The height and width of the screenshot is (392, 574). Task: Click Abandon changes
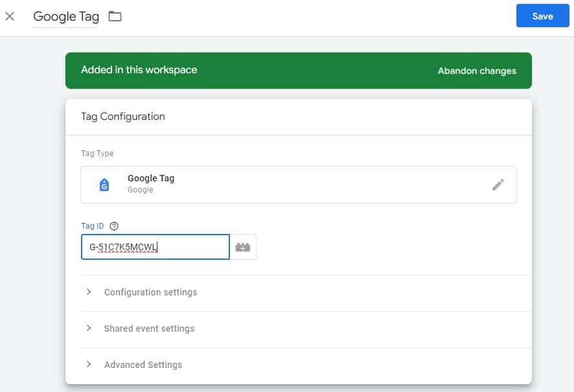pos(477,71)
